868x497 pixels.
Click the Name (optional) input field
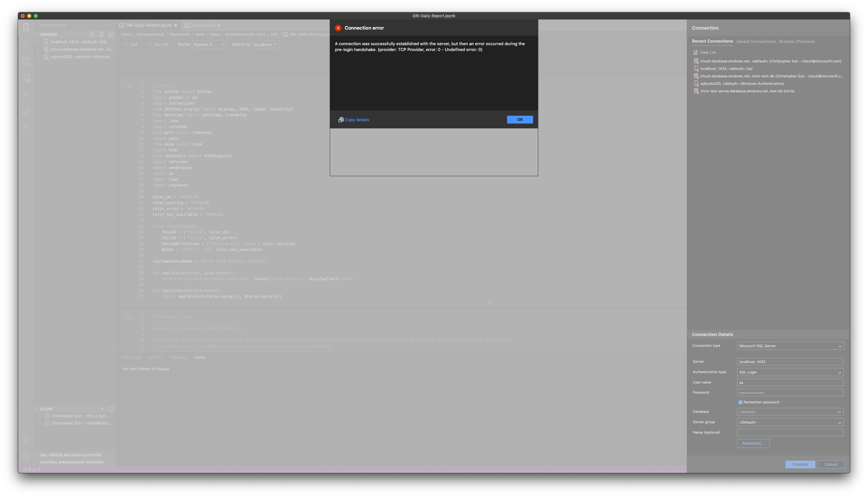point(790,433)
